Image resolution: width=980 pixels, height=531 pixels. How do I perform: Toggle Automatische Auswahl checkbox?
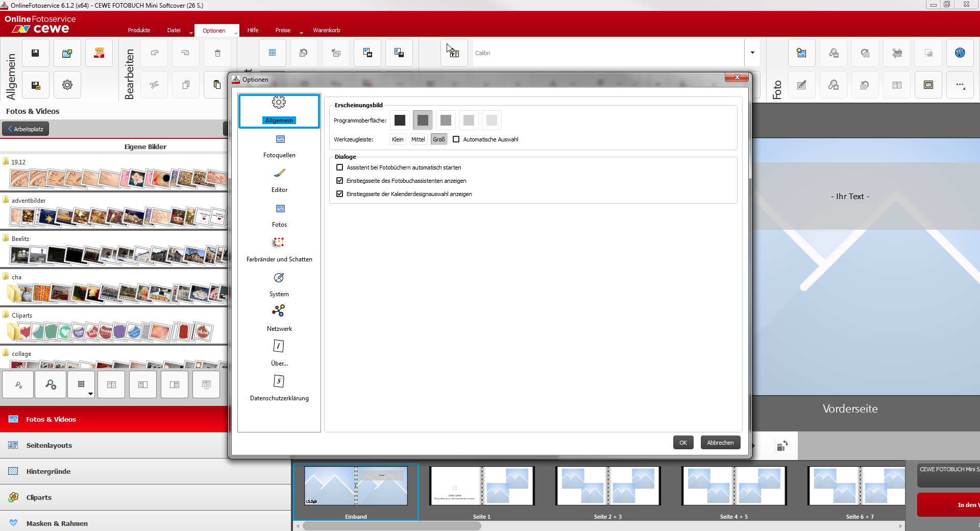click(x=456, y=139)
